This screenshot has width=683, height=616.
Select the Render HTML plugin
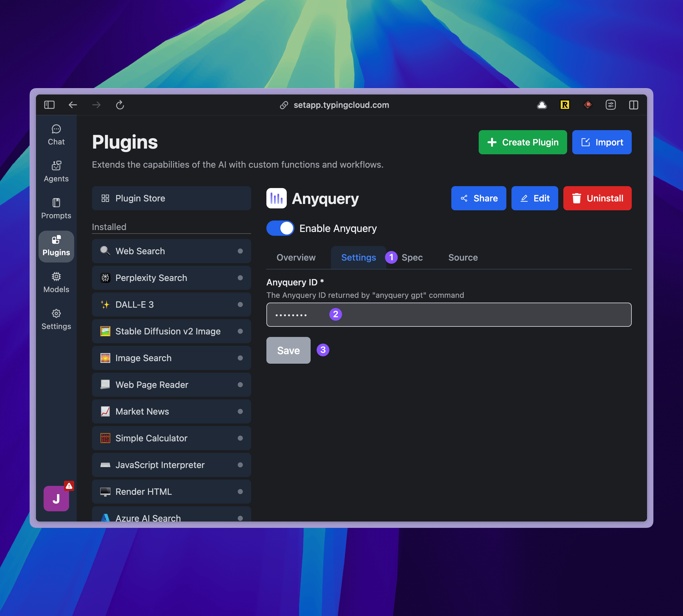[x=171, y=492]
